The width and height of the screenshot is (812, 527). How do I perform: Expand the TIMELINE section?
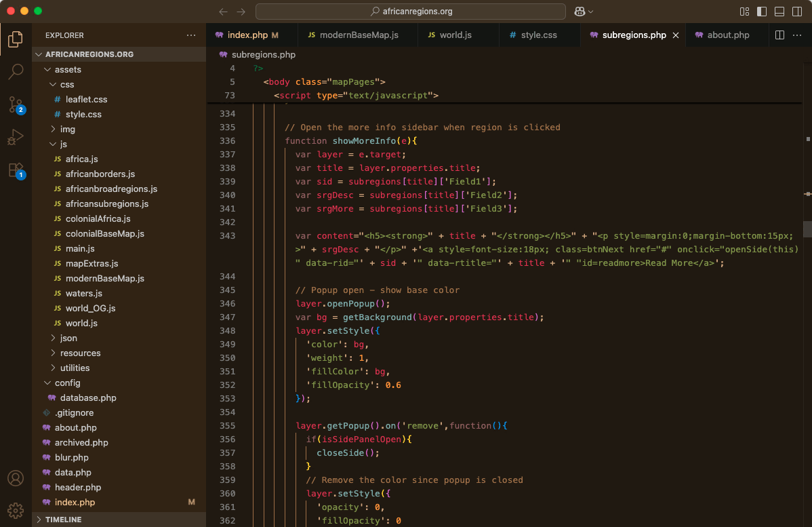click(x=63, y=520)
